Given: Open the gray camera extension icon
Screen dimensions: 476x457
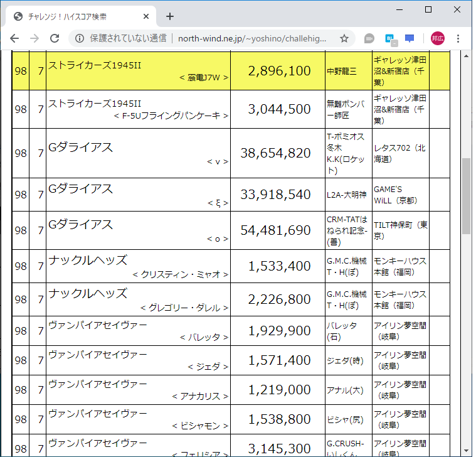Looking at the screenshot, I should [369, 38].
